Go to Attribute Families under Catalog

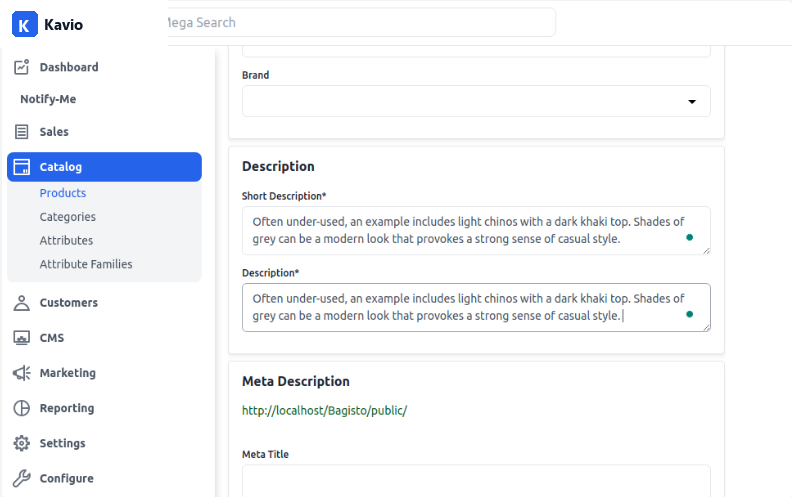point(86,264)
